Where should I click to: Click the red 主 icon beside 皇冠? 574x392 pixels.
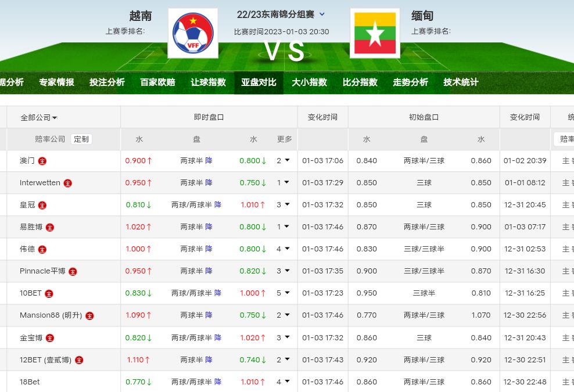pyautogui.click(x=42, y=205)
